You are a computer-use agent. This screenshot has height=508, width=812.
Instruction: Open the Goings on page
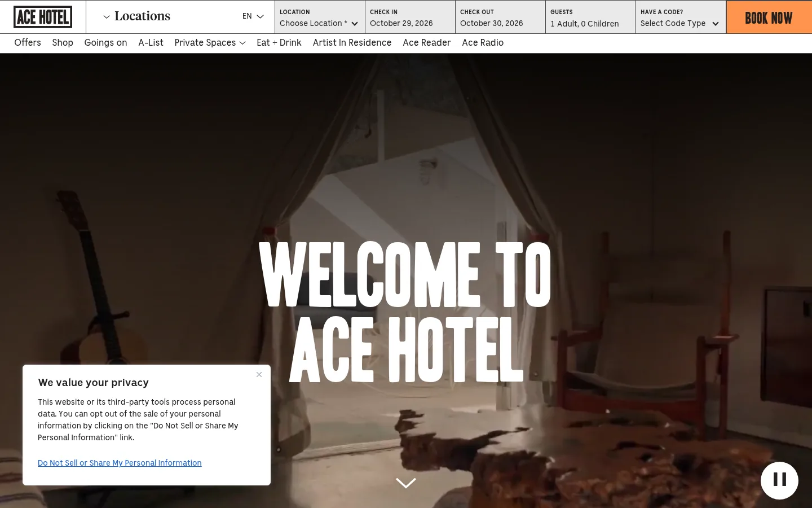(x=105, y=43)
